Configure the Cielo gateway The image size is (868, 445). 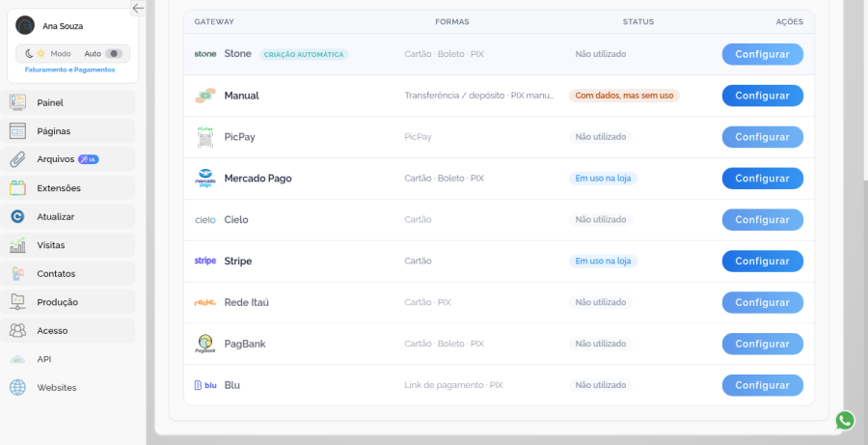click(x=762, y=219)
